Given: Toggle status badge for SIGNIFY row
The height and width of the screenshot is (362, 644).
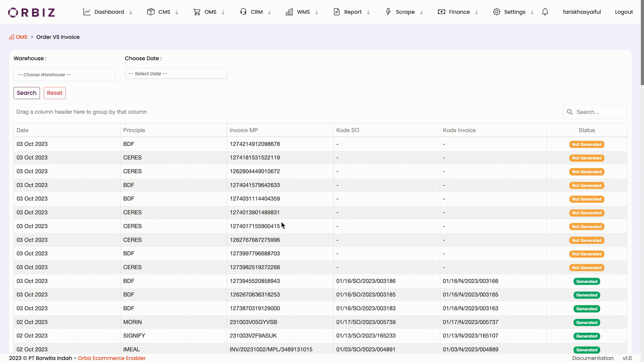Looking at the screenshot, I should tap(586, 336).
